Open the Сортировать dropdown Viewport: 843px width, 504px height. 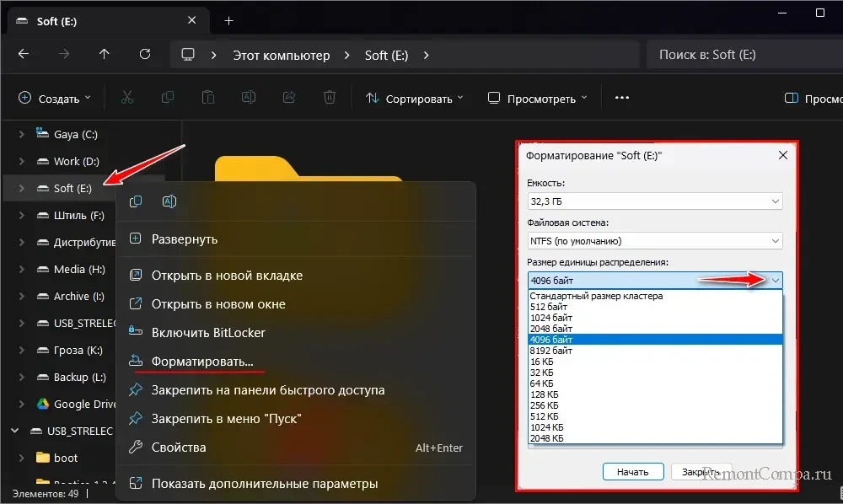click(414, 99)
